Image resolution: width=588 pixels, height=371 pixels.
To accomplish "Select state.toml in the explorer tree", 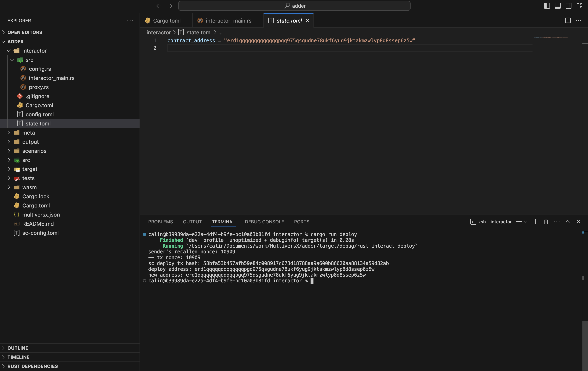I will [70, 124].
